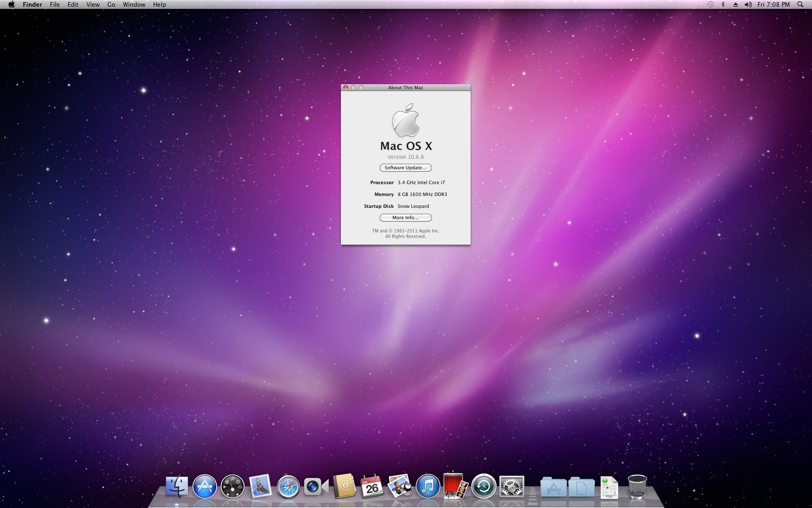Expand the Applications folder stack
Screen dimensions: 812x508
point(553,488)
